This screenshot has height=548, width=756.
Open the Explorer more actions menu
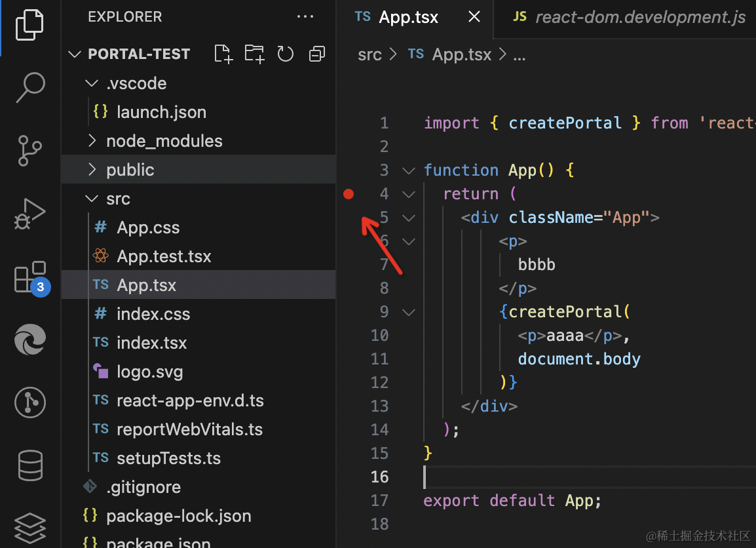tap(305, 16)
